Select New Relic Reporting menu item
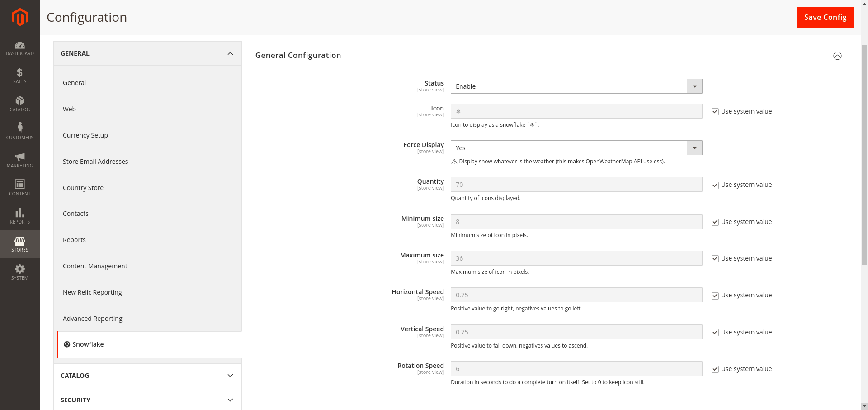 (92, 292)
